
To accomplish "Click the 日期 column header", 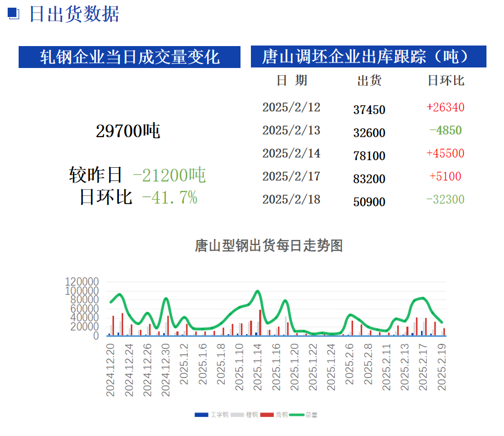I will click(x=291, y=81).
